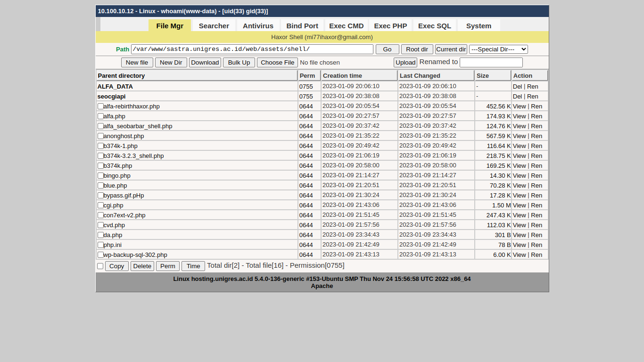Select the cvd.php checkbox
Screen dimensions: 644x362
[100, 225]
